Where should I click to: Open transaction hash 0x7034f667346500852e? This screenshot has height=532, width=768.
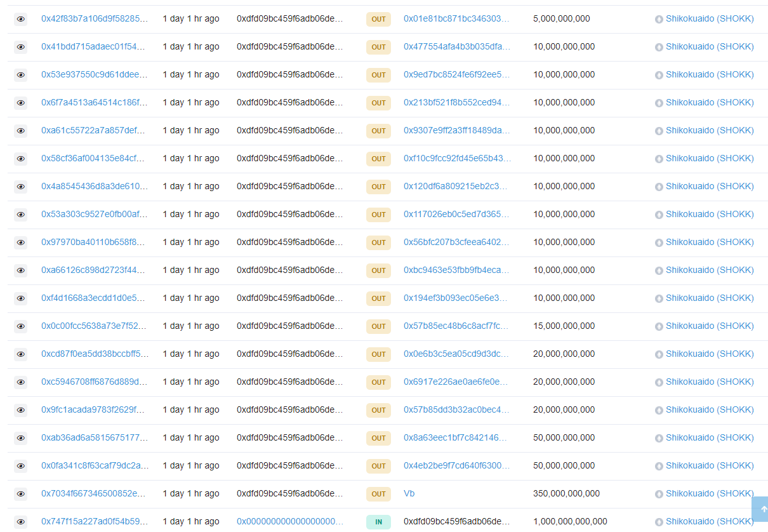(x=95, y=494)
